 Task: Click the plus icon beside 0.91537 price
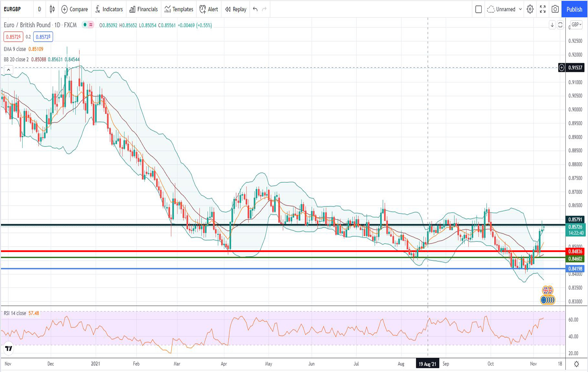[x=562, y=68]
